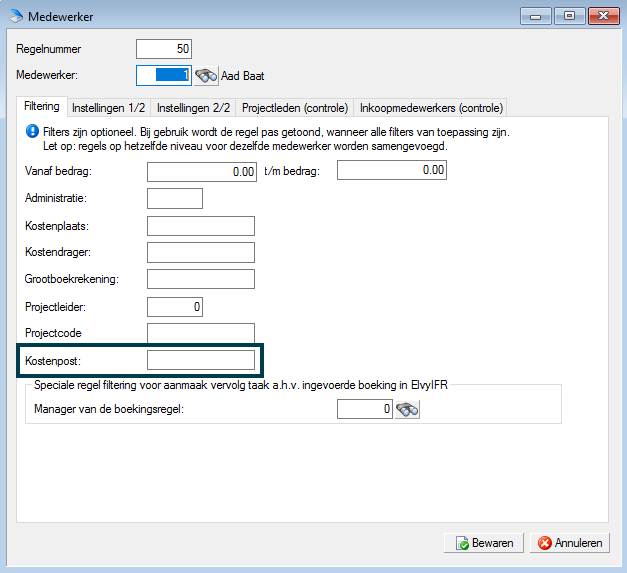Click the Vanaf bedrag input field
627x573 pixels.
[x=202, y=172]
